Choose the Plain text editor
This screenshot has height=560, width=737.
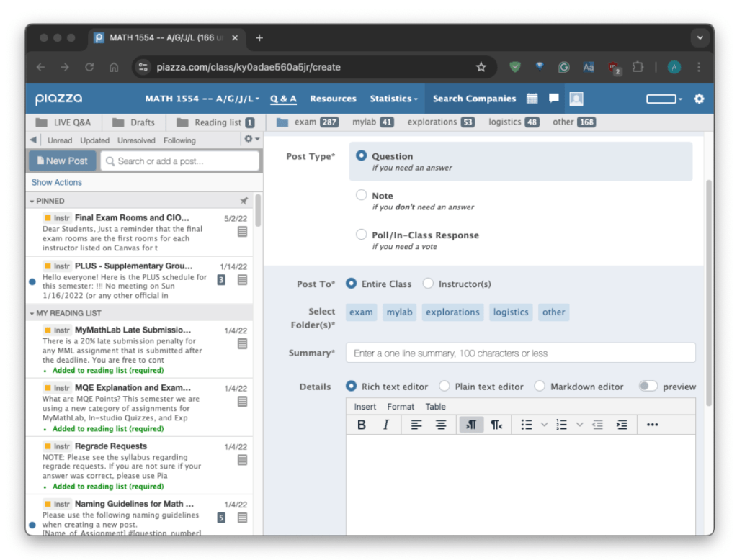[x=445, y=387]
